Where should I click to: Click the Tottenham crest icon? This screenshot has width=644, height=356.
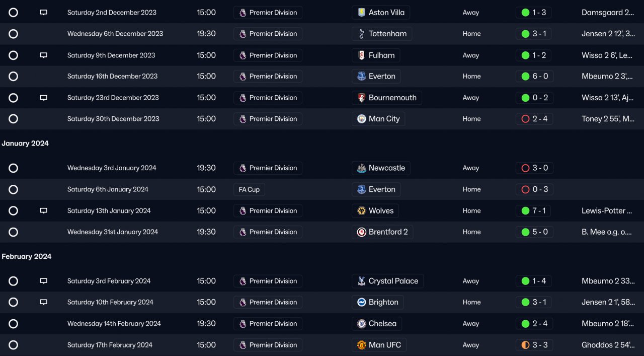pos(361,34)
